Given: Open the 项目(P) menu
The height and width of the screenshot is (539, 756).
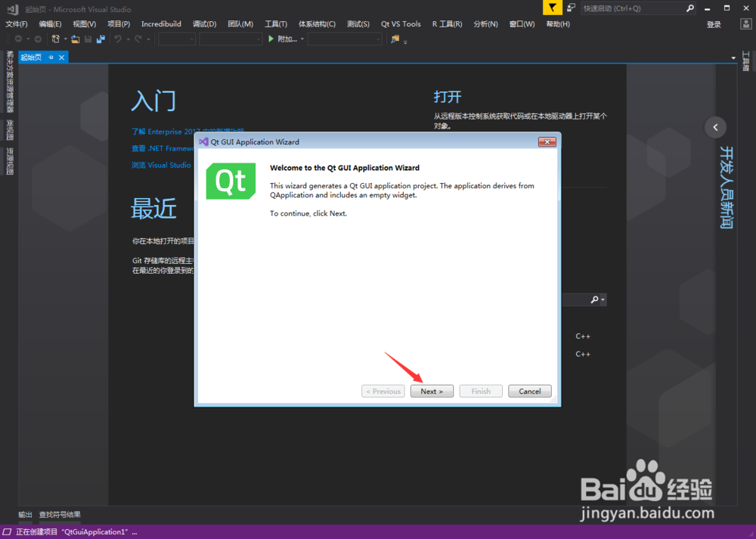Looking at the screenshot, I should pyautogui.click(x=119, y=24).
